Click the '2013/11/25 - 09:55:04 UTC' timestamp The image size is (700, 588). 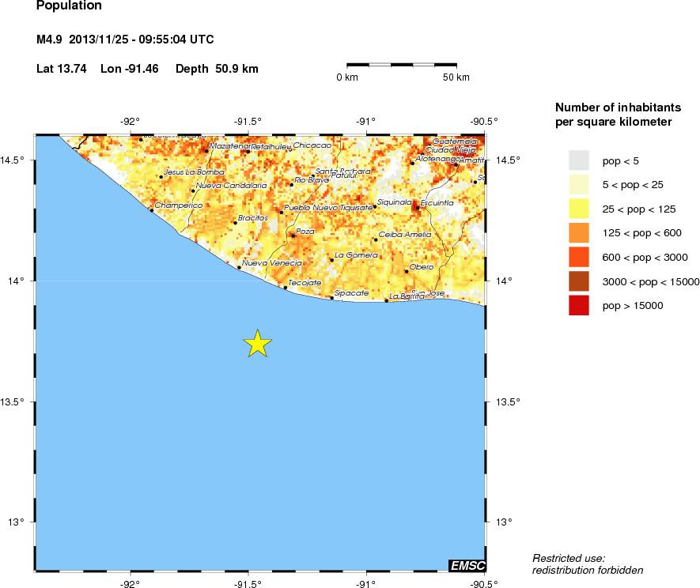coord(142,40)
